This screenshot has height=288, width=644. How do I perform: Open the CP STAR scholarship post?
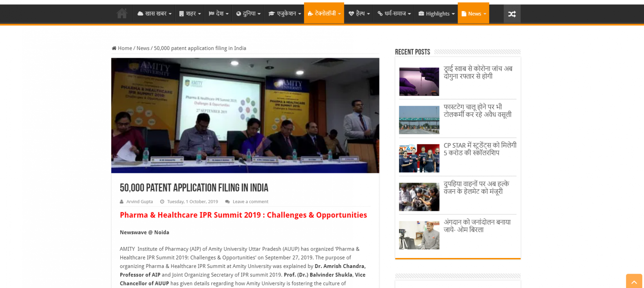[480, 149]
